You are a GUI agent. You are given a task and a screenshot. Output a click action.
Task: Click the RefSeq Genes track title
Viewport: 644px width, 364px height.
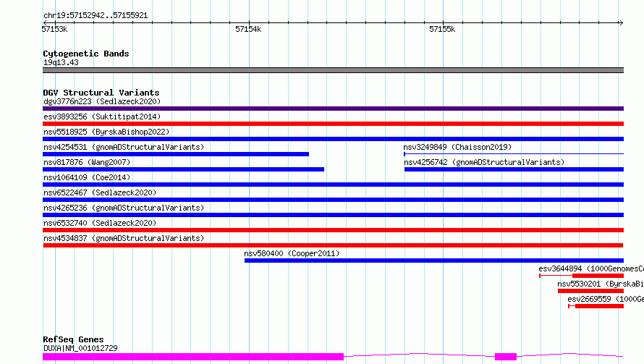pos(73,339)
